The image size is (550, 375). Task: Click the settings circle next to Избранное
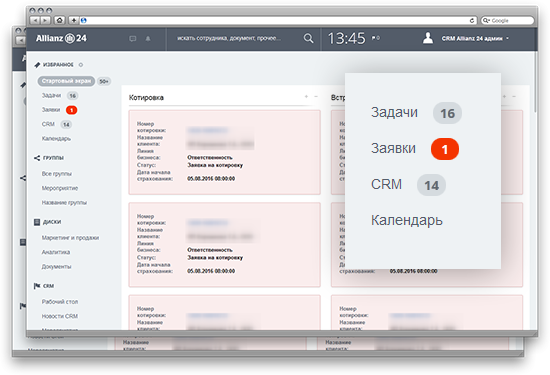tap(81, 65)
